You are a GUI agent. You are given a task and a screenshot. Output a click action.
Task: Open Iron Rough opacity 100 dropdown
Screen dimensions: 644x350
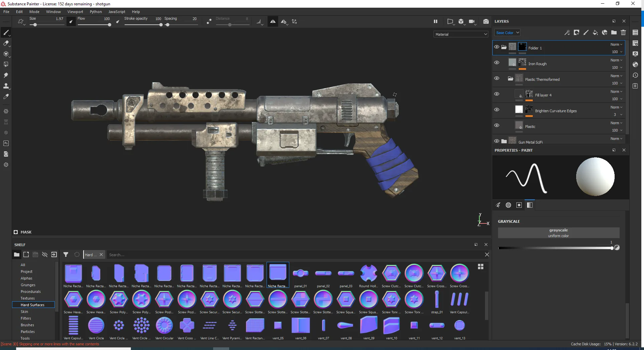tap(617, 67)
